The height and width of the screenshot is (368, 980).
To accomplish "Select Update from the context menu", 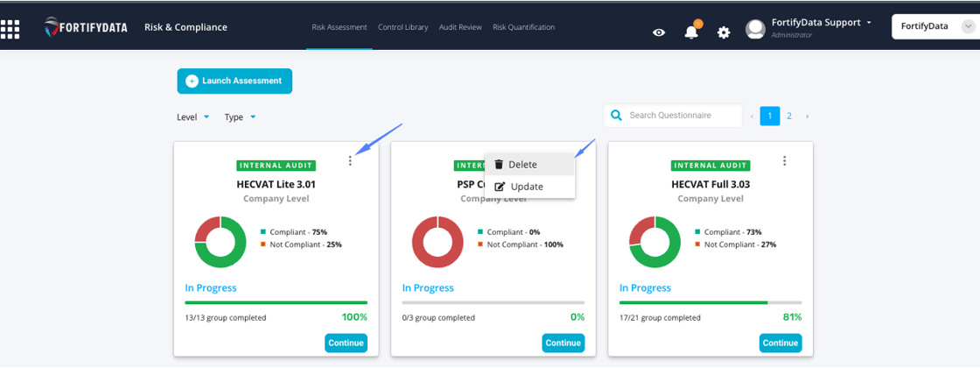I will 526,187.
